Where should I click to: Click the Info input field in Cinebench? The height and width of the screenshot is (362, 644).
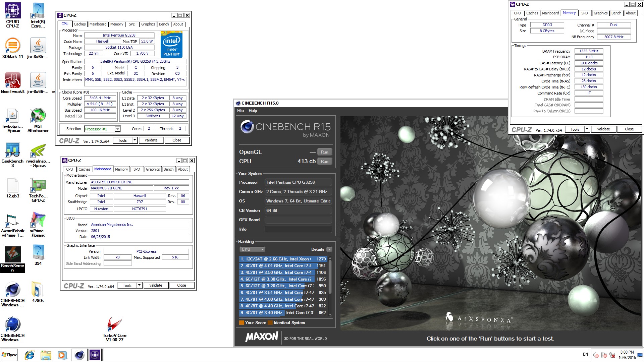[298, 230]
